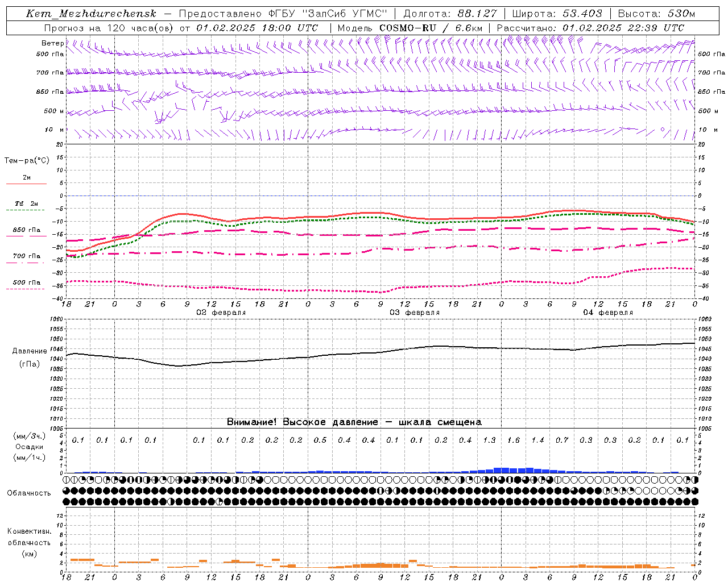Select the Тем-ра(°C) temperature panel label

click(x=27, y=161)
